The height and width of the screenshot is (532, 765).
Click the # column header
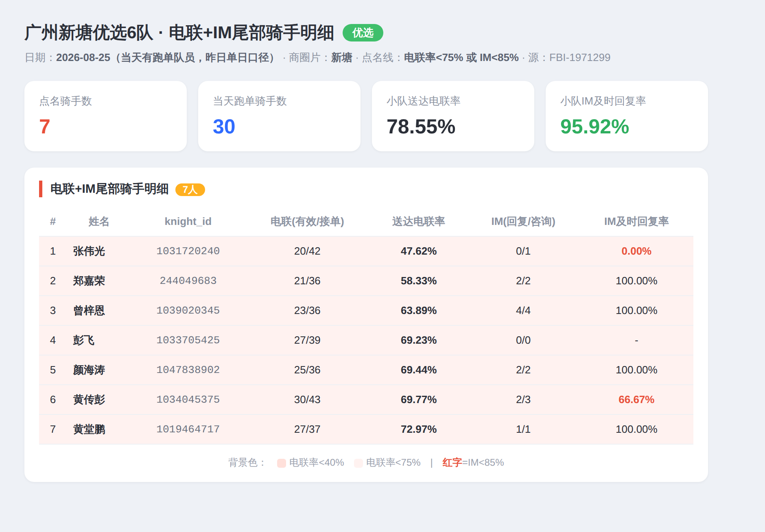53,221
